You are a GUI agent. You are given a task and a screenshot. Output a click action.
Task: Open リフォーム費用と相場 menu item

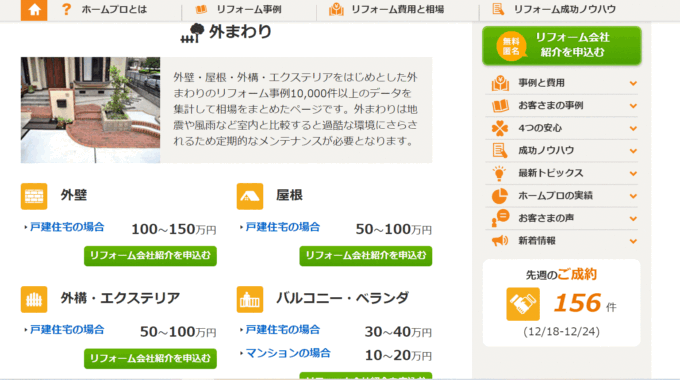coord(398,9)
